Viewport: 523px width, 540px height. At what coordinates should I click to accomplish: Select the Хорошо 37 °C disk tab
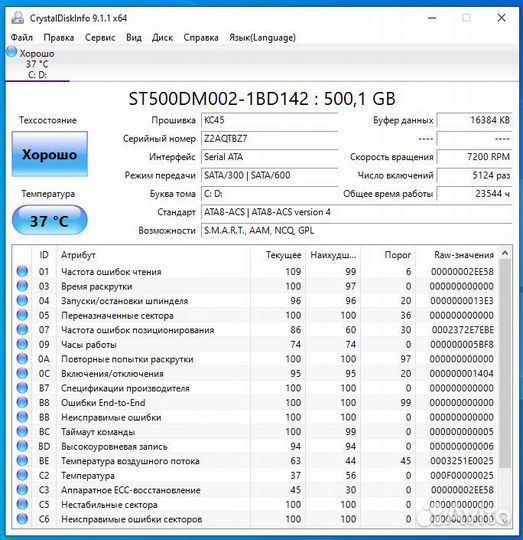click(37, 63)
